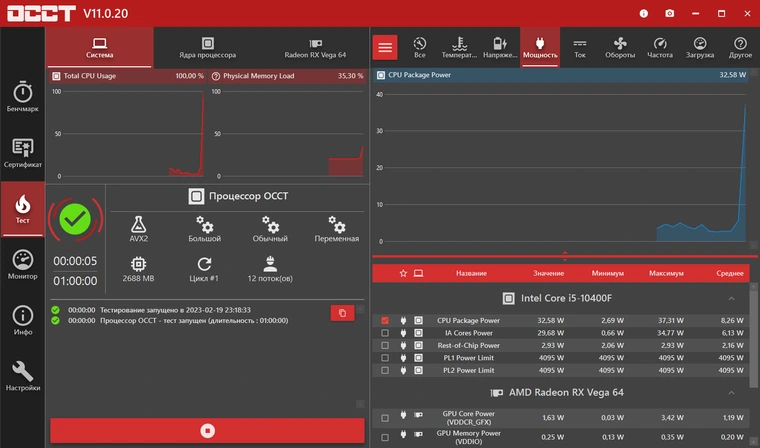The width and height of the screenshot is (760, 448).
Task: Check the PL1 Power Limit checkbox
Action: [385, 358]
